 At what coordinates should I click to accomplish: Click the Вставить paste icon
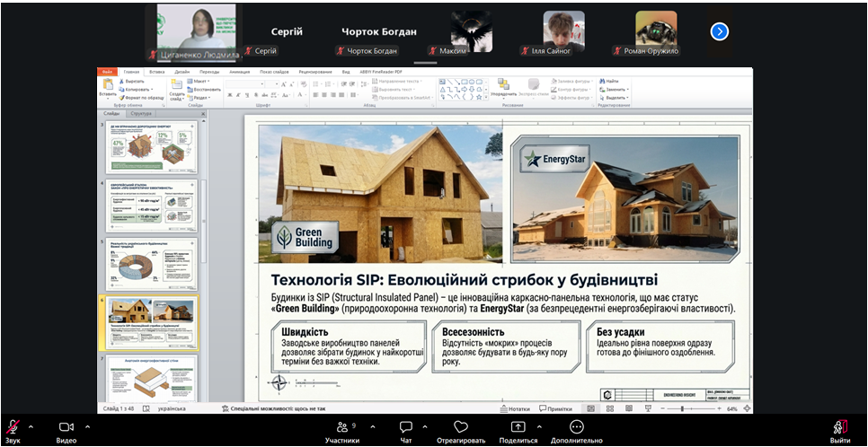107,84
